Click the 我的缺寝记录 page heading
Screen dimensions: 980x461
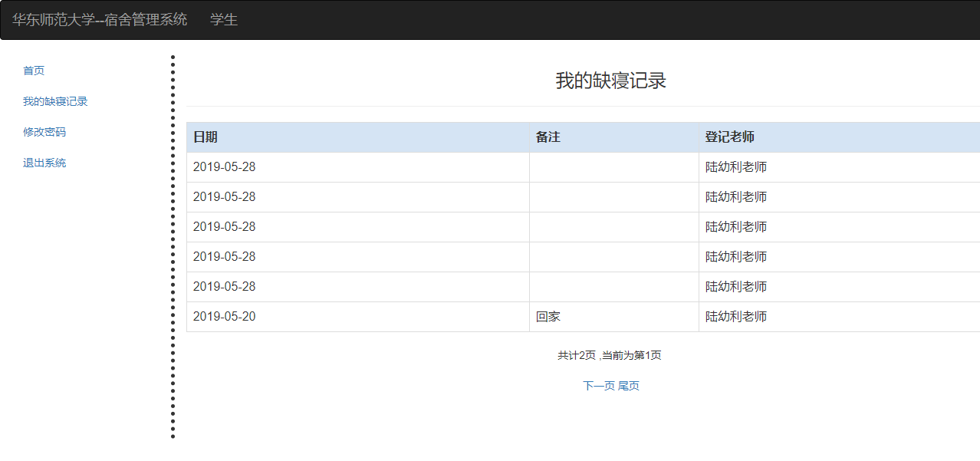coord(610,81)
